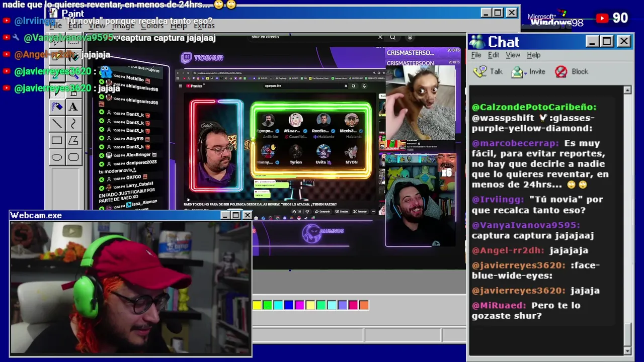Click '@marcobecerrap' username in Chat window
644x362 pixels.
pyautogui.click(x=515, y=143)
